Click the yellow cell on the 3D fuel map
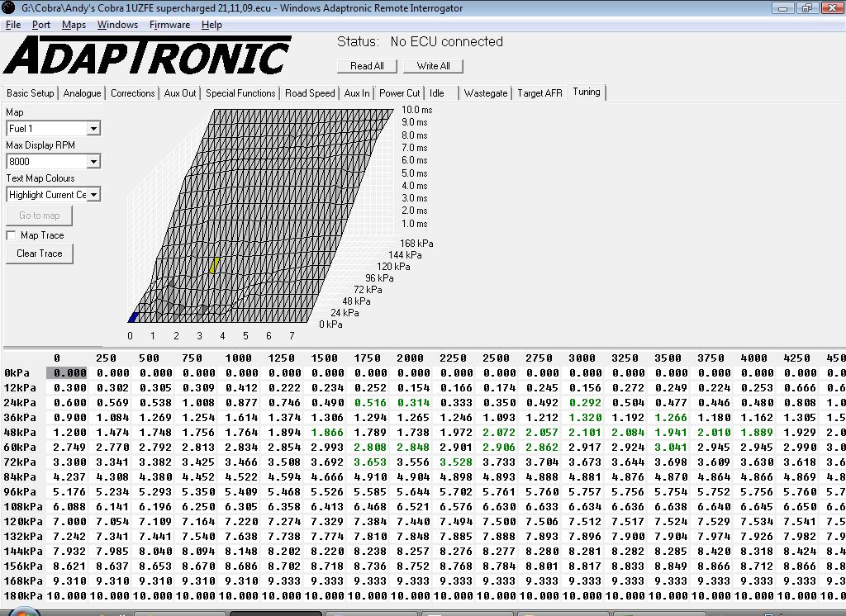 point(214,265)
